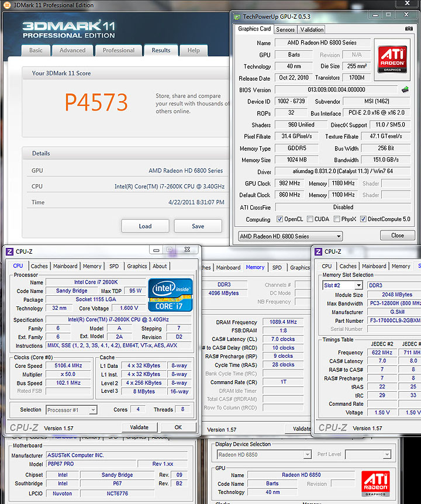Click the DRAM Frequency 1089.4 MHz value
The image size is (421, 504).
point(283,322)
